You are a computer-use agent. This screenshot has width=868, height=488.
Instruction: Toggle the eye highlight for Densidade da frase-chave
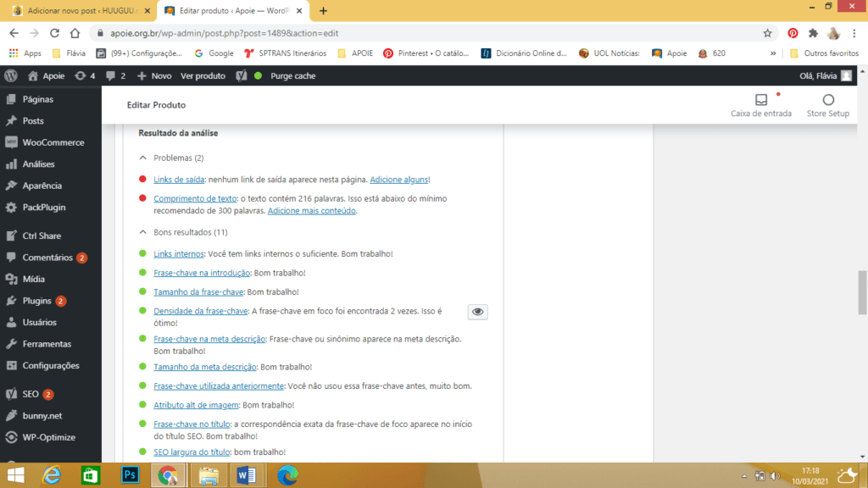click(478, 312)
